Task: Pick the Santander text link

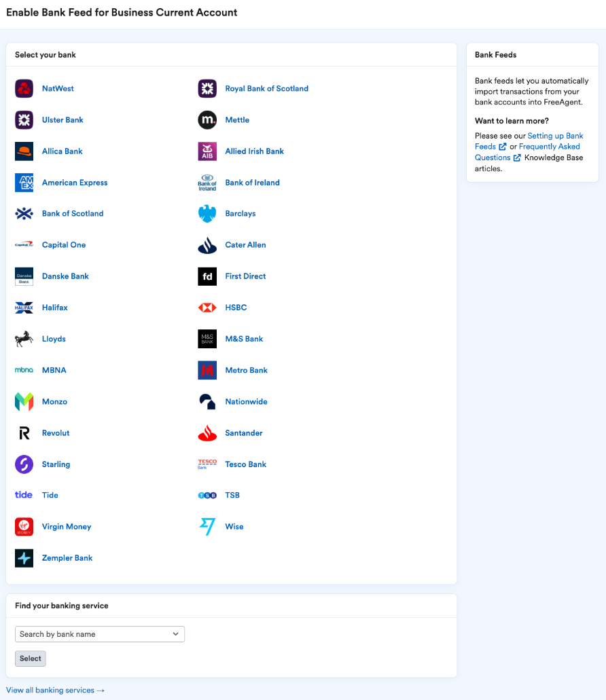Action: [x=244, y=433]
